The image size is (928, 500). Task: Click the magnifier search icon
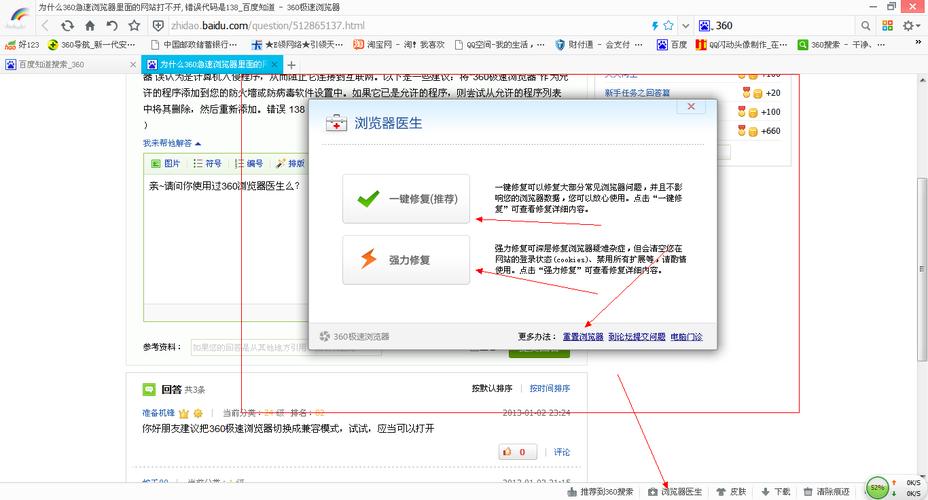(x=865, y=25)
